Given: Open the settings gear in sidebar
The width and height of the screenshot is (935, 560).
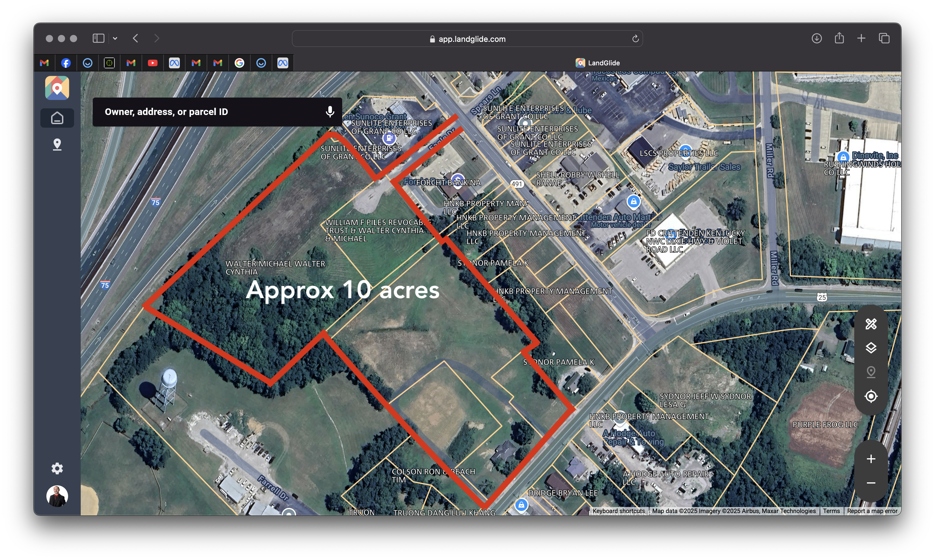Looking at the screenshot, I should tap(57, 468).
